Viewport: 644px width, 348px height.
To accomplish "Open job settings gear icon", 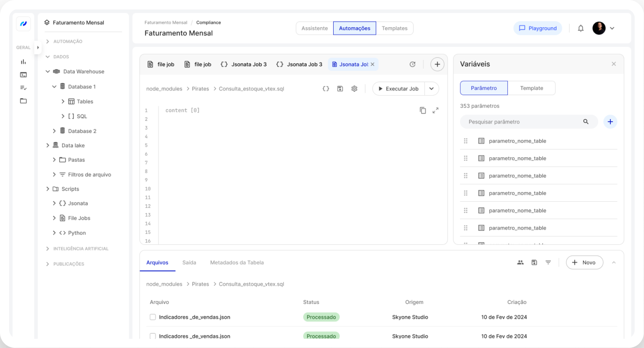I will click(x=354, y=89).
